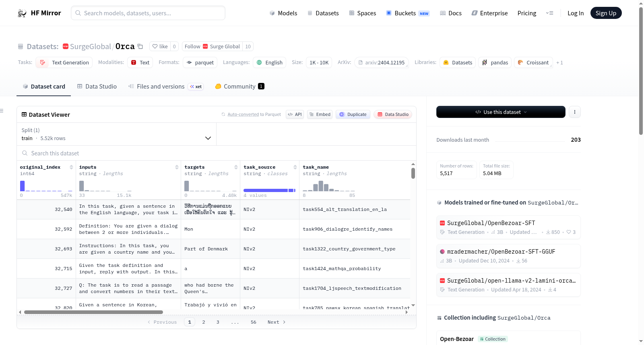Viewport: 644px width, 345px height.
Task: Open the Pricing page
Action: point(527,13)
